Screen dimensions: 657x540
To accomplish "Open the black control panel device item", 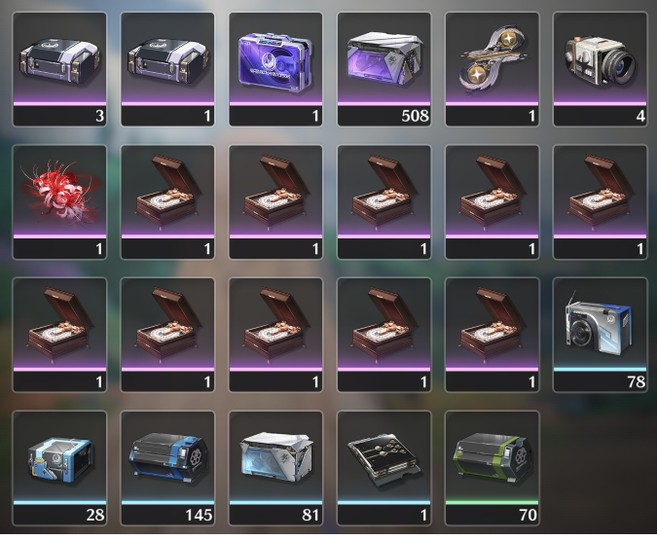I will point(384,468).
